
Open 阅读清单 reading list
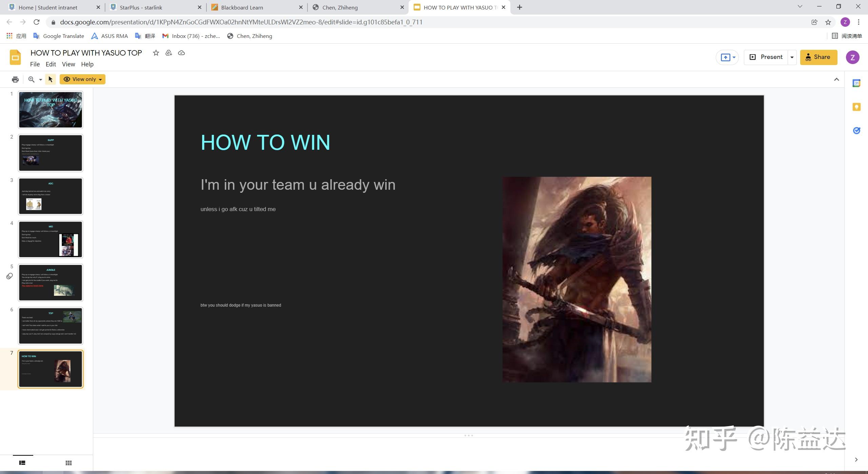point(847,36)
